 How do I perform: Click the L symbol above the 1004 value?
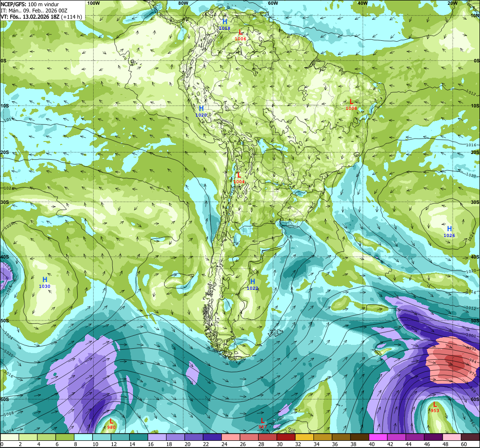point(239,175)
